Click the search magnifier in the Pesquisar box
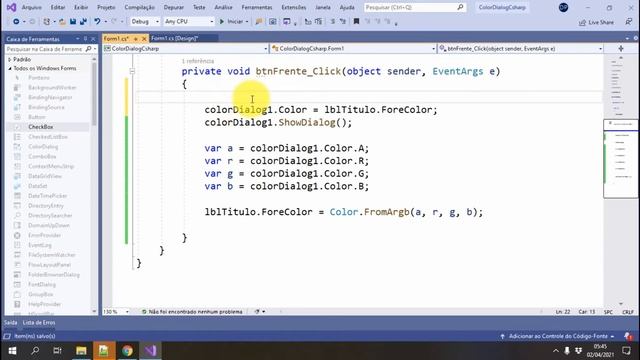Viewport: 640px width, 360px height. coord(460,7)
